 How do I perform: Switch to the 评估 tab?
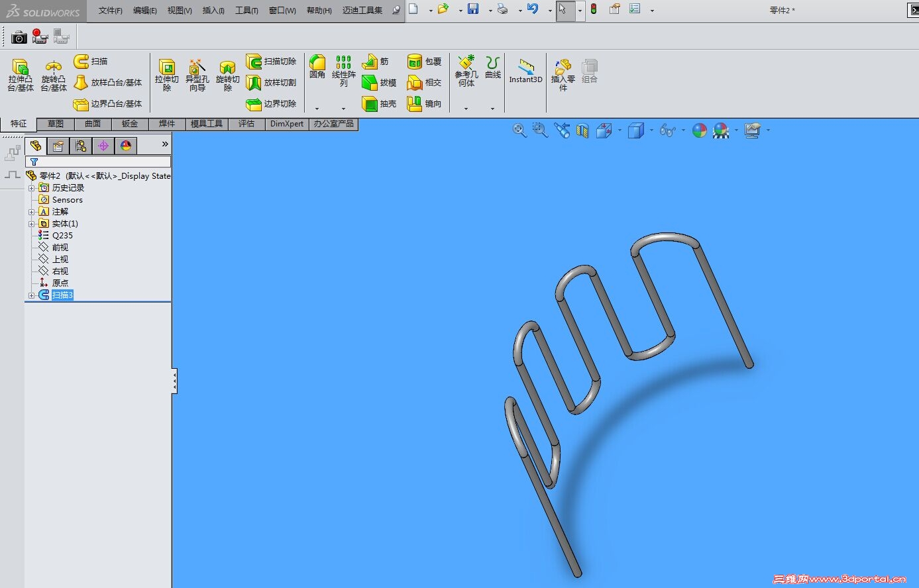(246, 124)
